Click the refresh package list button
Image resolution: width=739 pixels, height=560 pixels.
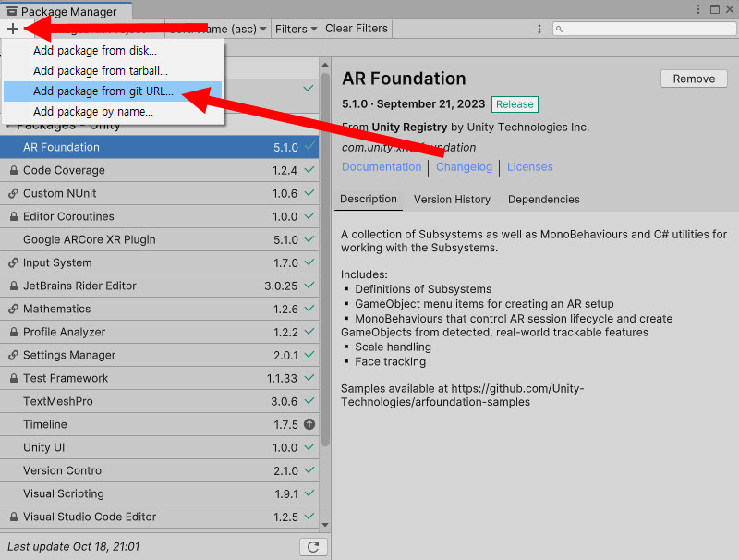313,547
